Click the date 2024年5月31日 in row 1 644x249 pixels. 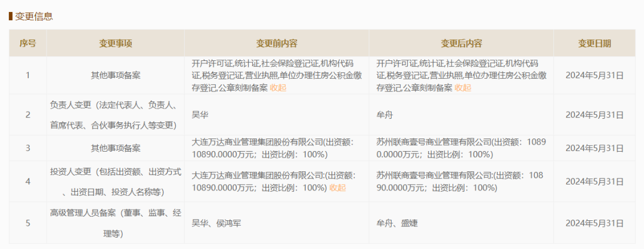[594, 75]
